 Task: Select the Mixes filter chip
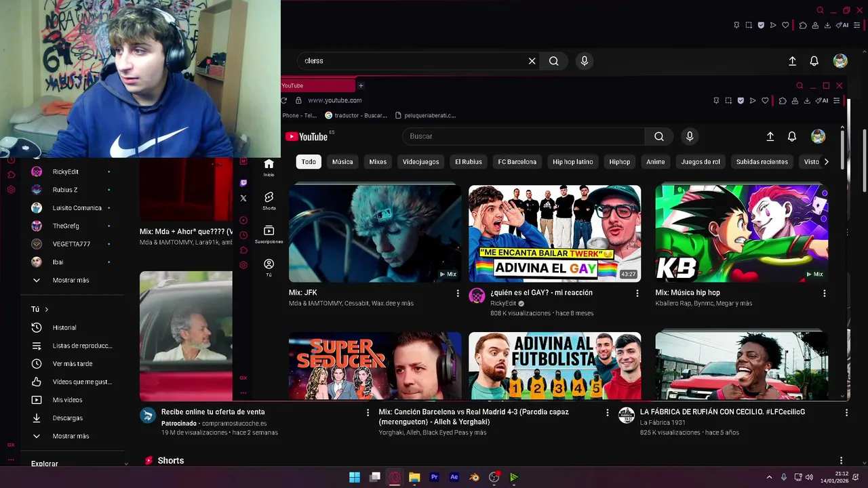[x=378, y=162]
